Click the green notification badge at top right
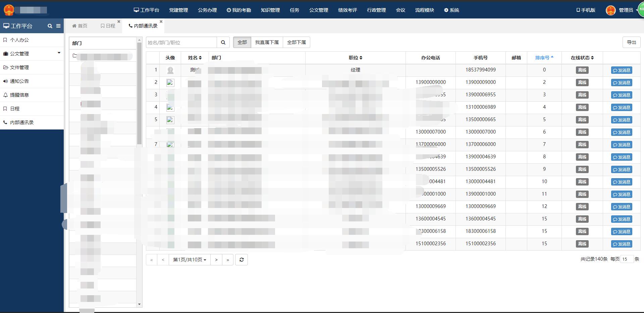This screenshot has height=313, width=644. 641,9
